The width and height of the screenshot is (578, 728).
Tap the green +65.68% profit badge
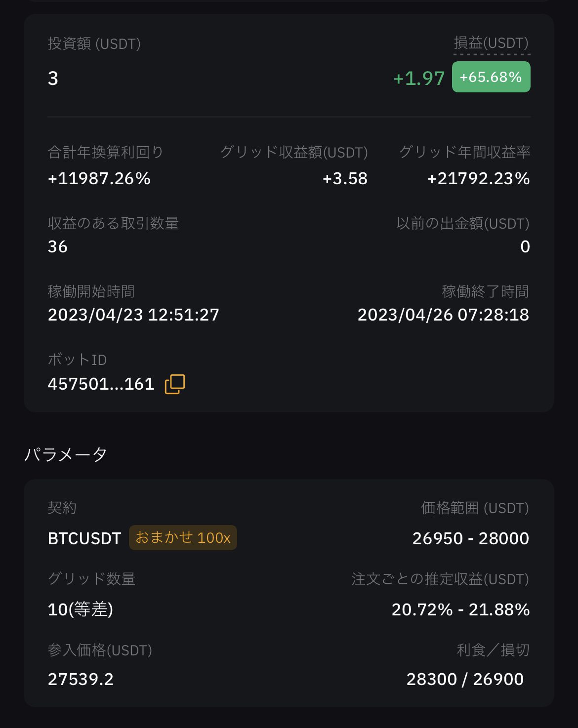click(x=491, y=77)
